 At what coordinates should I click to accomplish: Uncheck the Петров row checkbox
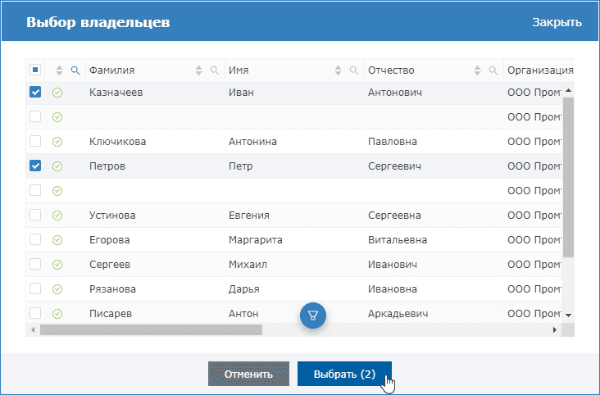[x=35, y=166]
